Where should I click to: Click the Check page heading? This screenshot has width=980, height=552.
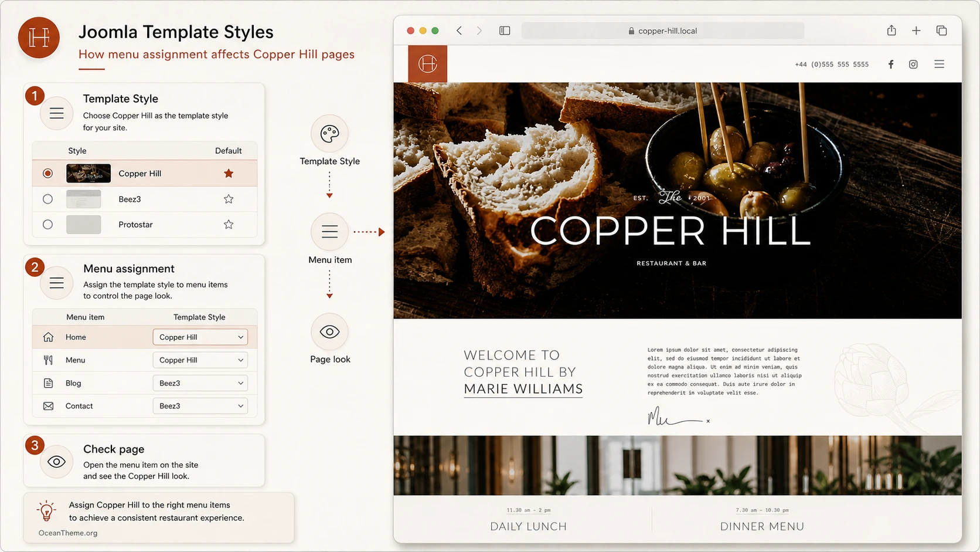coord(114,449)
